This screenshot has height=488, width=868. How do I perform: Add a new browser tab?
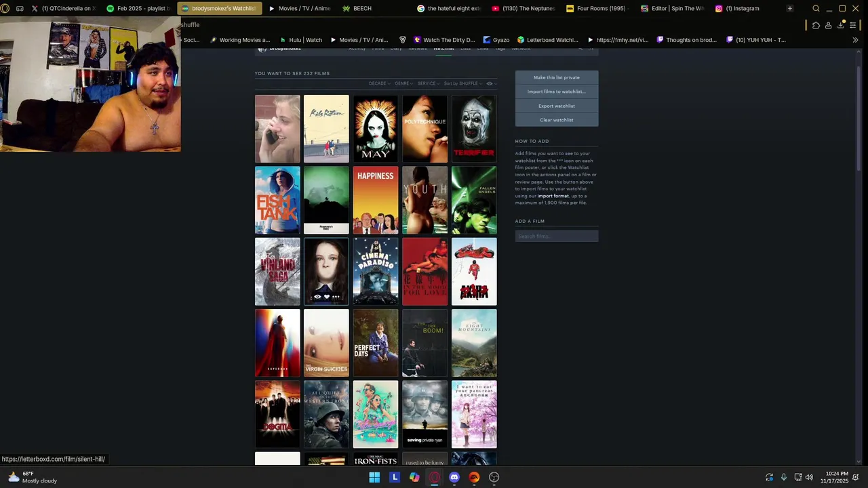[x=790, y=8]
